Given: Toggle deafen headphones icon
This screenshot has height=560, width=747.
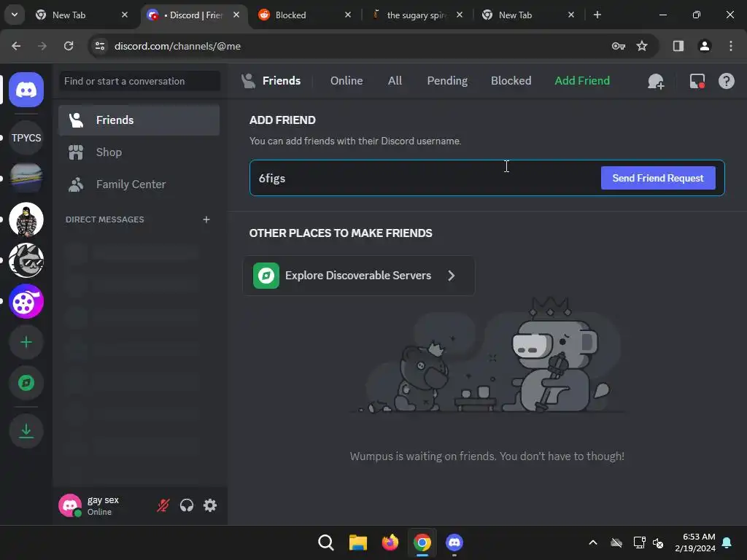Looking at the screenshot, I should (187, 505).
